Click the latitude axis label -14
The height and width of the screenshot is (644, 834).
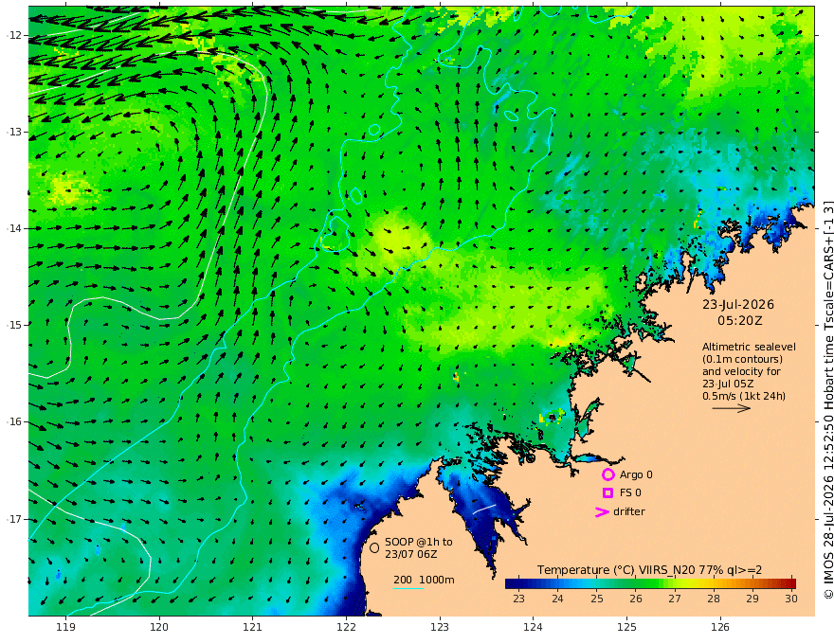14,228
